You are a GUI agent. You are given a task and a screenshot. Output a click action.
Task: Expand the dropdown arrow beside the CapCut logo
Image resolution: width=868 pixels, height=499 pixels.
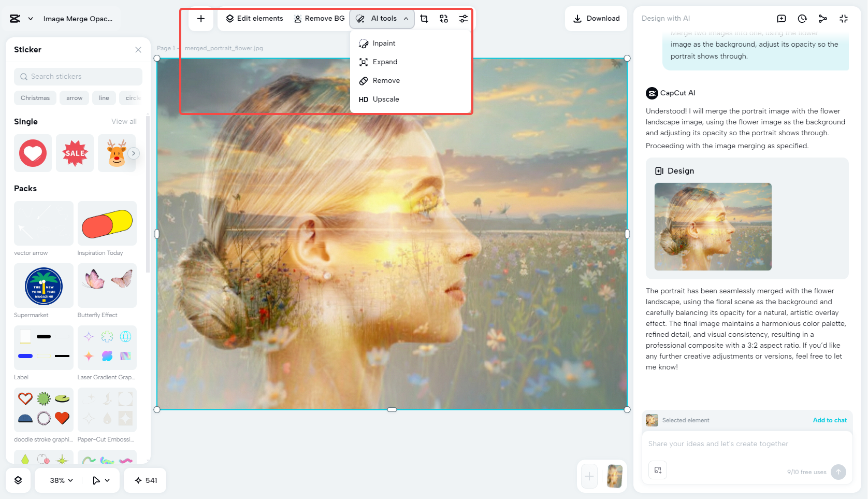click(31, 19)
